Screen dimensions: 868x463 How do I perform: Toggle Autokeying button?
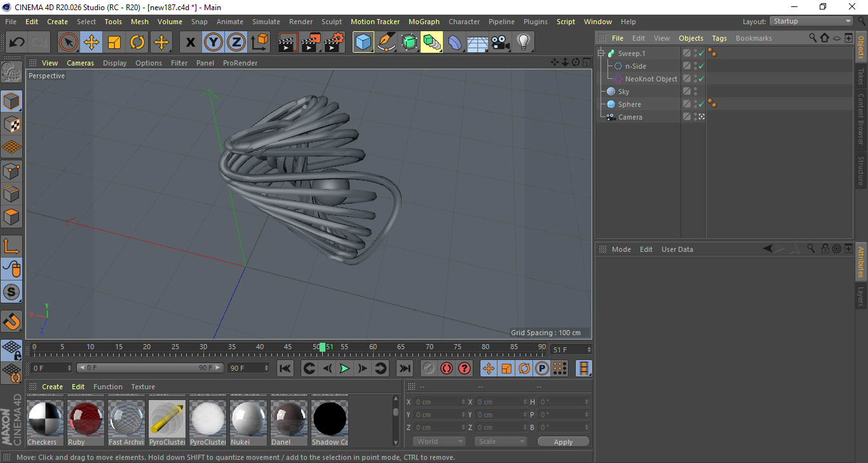pos(447,368)
